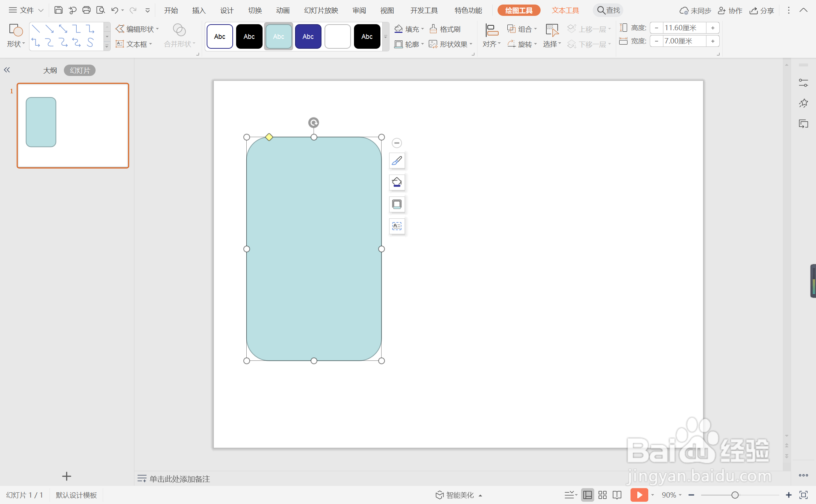Click the 格式刷 format painter
This screenshot has width=816, height=504.
(445, 29)
